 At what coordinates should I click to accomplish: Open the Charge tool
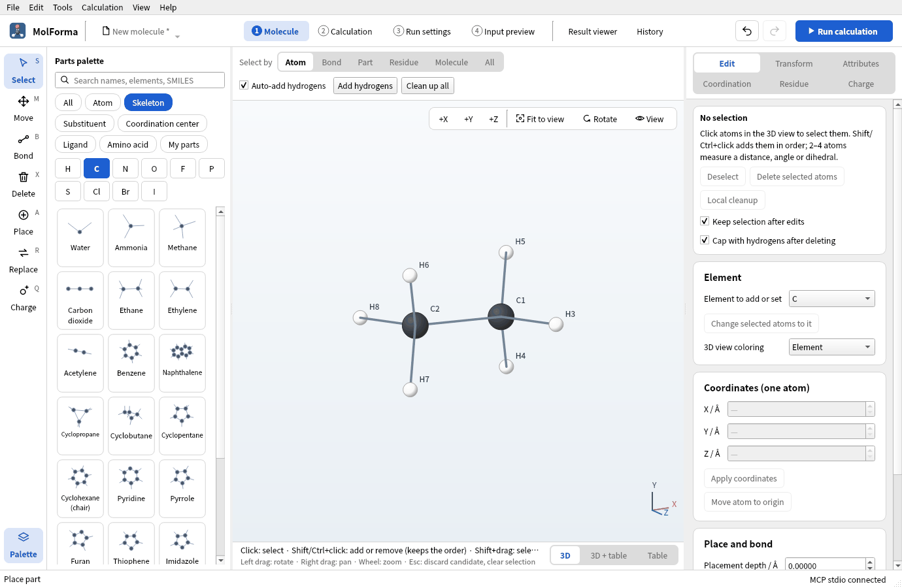pos(23,298)
